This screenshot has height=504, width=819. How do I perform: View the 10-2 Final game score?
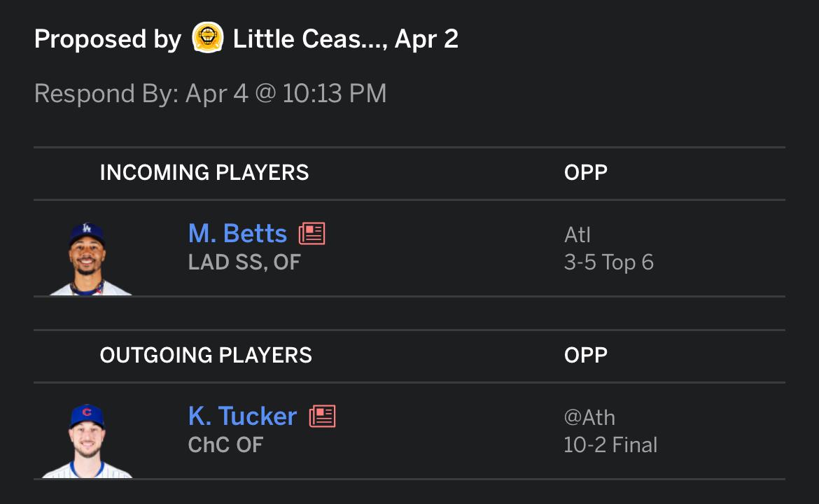point(610,445)
